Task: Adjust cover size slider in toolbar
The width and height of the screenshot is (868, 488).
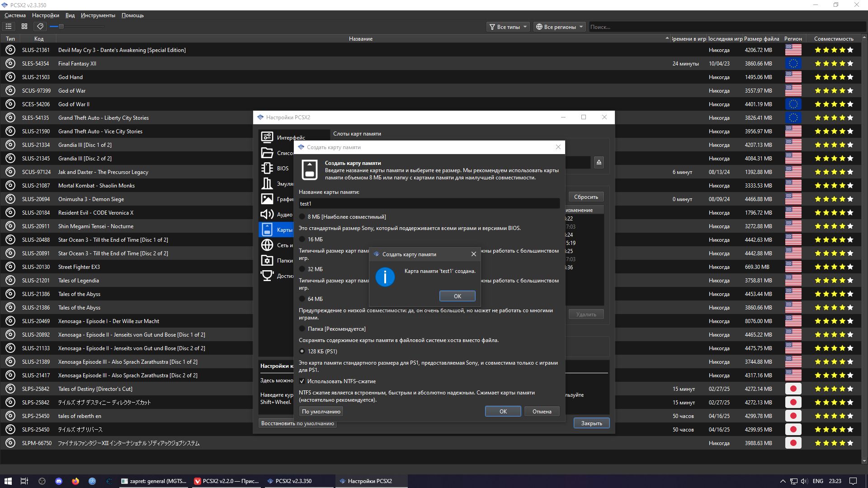Action: click(61, 27)
